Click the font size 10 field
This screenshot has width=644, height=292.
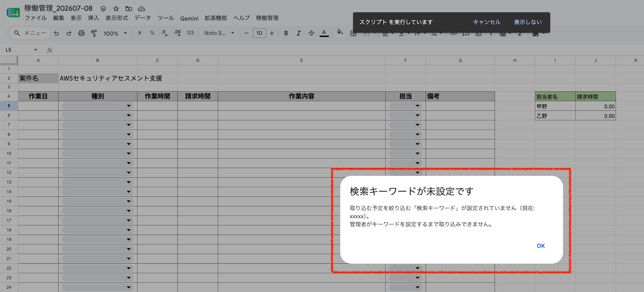259,33
